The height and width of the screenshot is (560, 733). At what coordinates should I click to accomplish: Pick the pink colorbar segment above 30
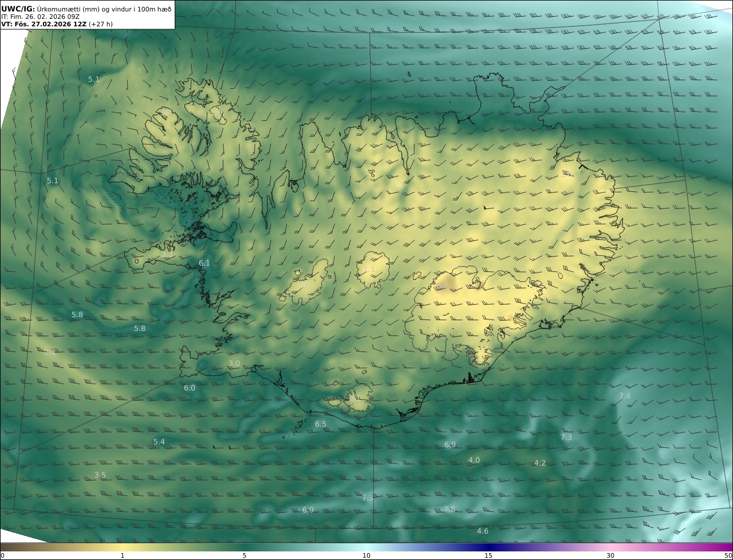pos(610,547)
